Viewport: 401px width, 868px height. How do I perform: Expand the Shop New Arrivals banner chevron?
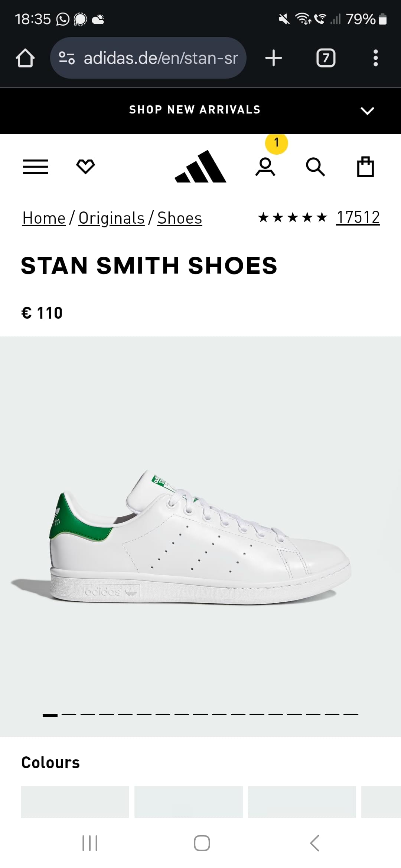click(367, 111)
